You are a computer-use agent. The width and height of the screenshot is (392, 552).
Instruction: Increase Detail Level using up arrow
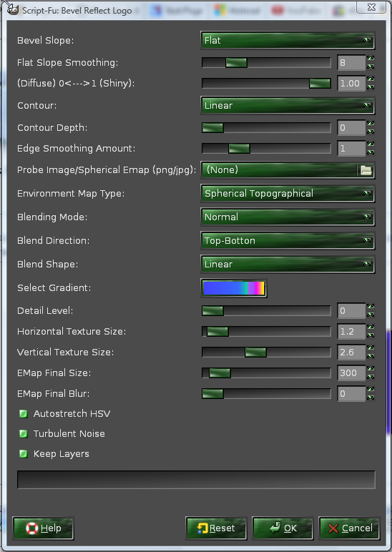tap(371, 306)
